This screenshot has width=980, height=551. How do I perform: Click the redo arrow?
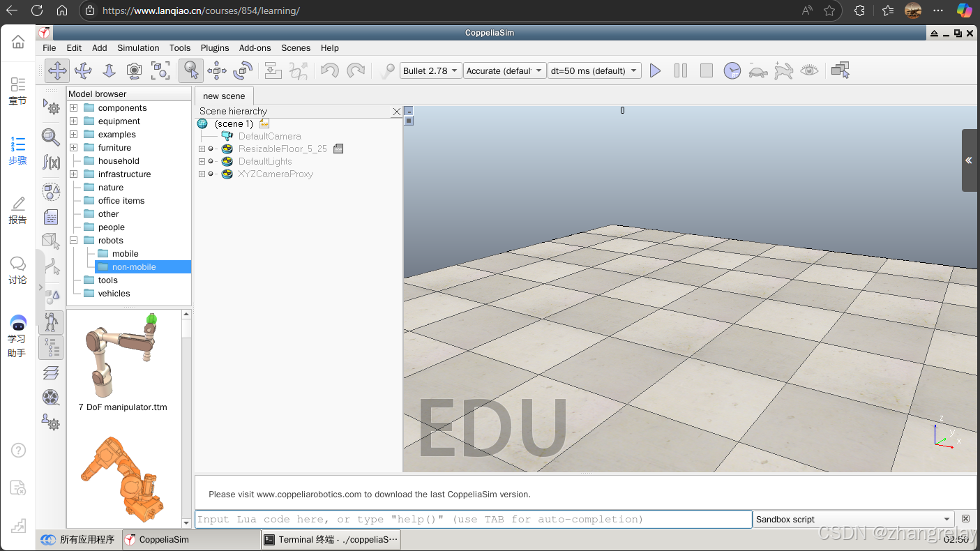point(356,70)
